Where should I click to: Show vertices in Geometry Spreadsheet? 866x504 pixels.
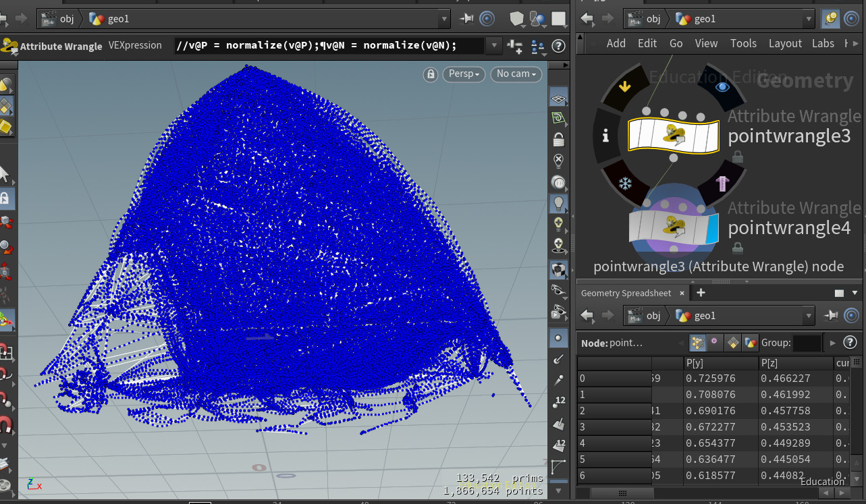[715, 343]
